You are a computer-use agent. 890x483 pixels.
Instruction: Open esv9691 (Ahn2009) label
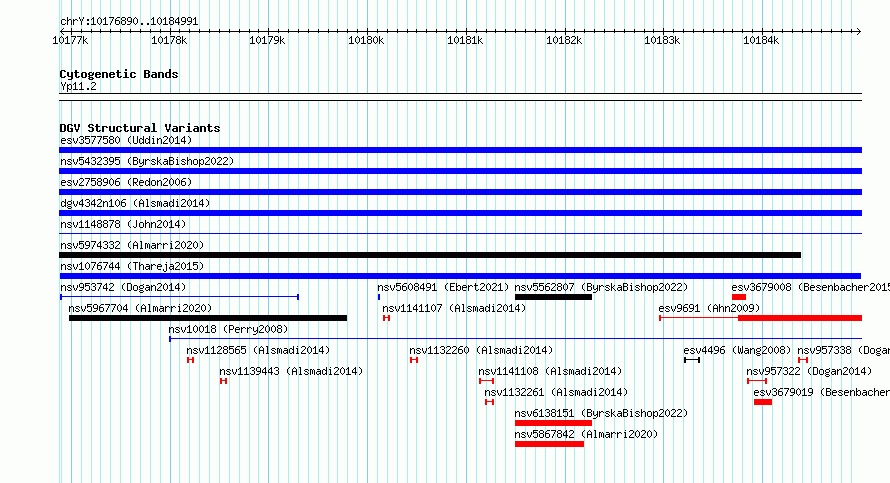click(710, 308)
